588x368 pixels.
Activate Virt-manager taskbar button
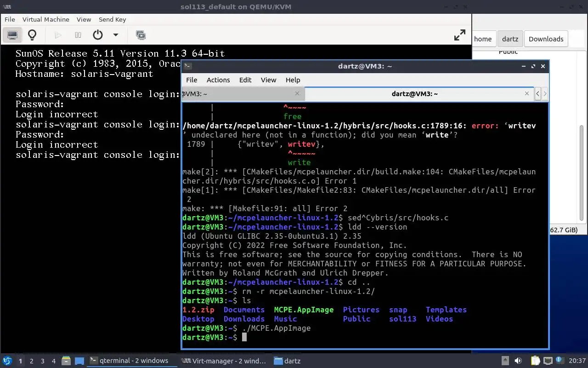(x=224, y=361)
